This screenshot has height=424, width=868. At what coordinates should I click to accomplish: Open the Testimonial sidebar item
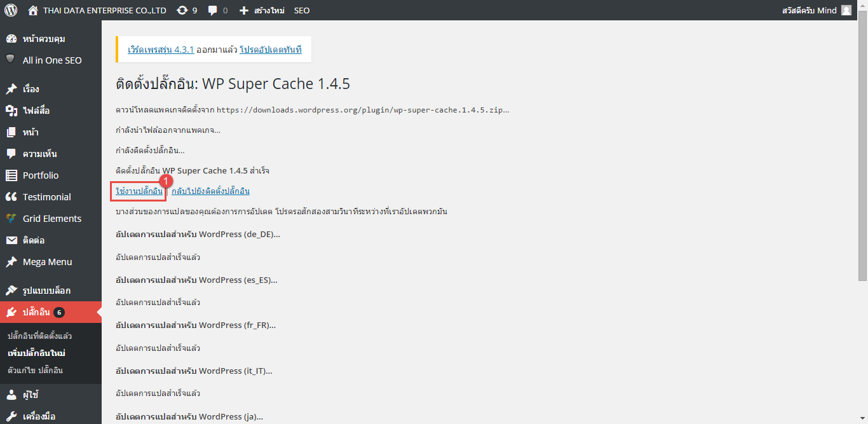46,197
